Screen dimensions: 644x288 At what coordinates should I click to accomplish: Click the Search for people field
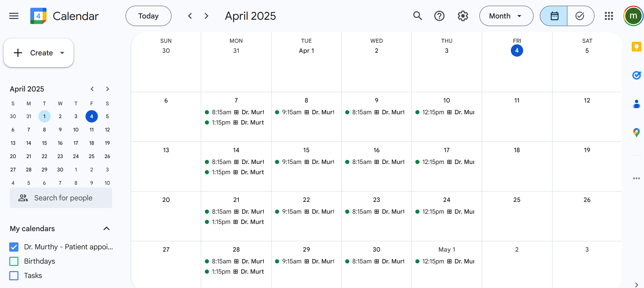tap(63, 198)
